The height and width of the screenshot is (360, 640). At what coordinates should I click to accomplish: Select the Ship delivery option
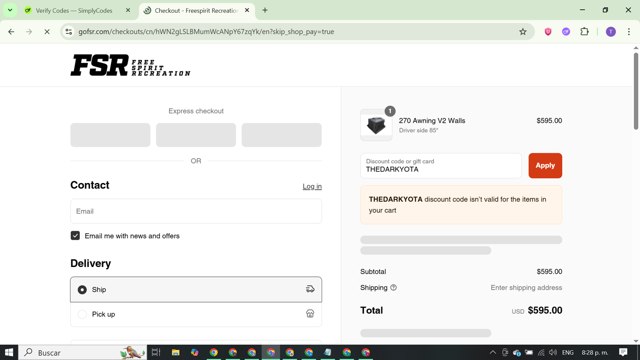tap(196, 289)
